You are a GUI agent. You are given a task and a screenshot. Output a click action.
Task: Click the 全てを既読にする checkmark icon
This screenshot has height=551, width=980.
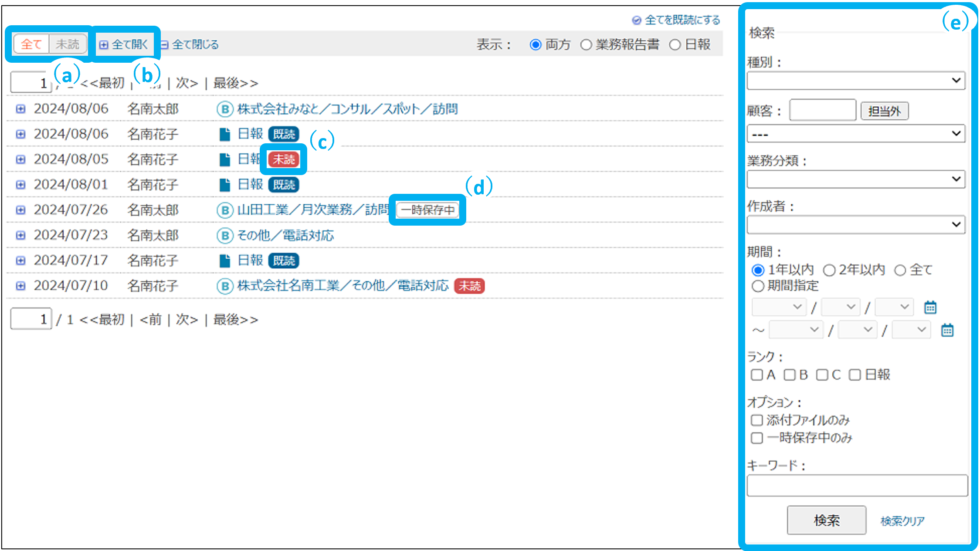(x=637, y=20)
